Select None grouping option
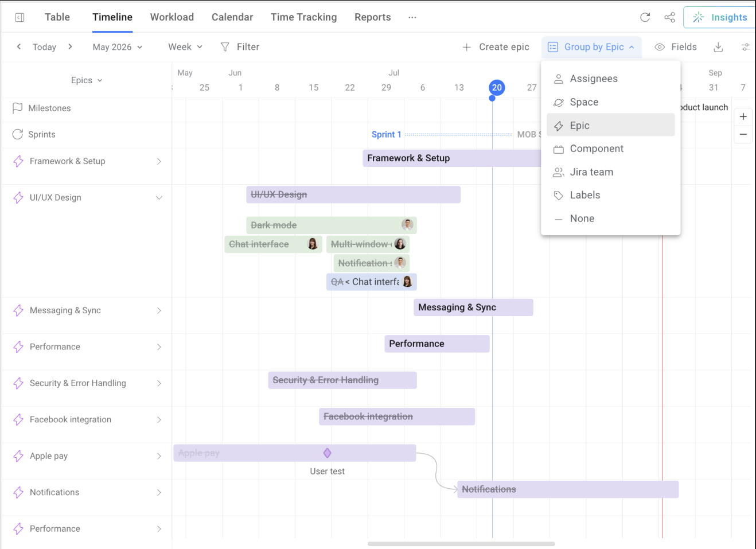 610,219
